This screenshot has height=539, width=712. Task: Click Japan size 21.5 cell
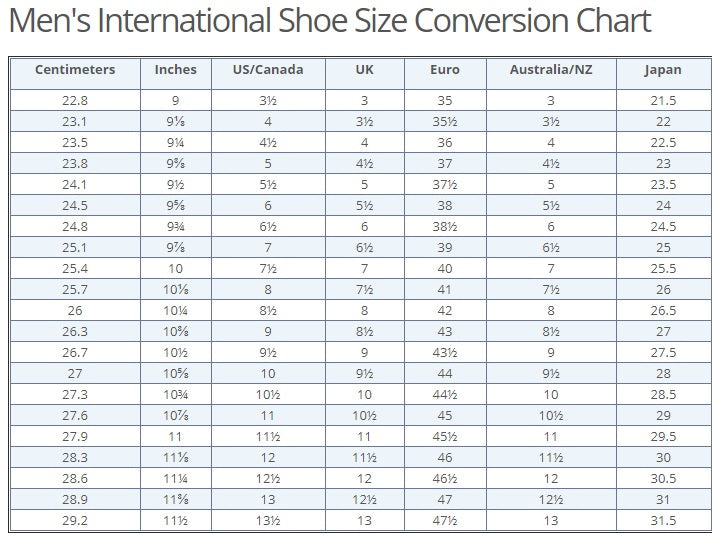(663, 101)
